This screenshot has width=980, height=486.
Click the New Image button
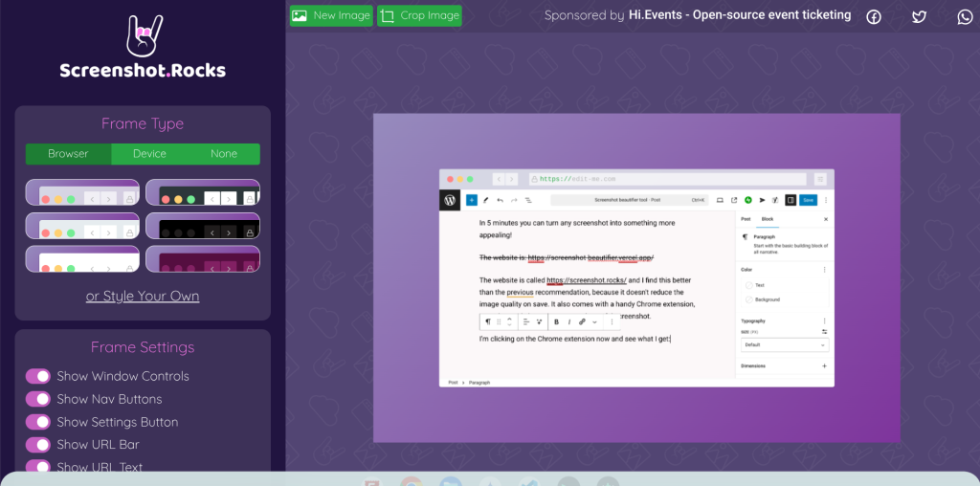pyautogui.click(x=331, y=15)
